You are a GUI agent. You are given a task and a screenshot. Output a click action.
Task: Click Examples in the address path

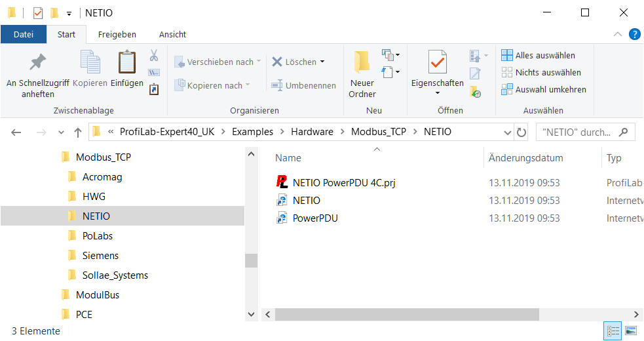pyautogui.click(x=253, y=132)
